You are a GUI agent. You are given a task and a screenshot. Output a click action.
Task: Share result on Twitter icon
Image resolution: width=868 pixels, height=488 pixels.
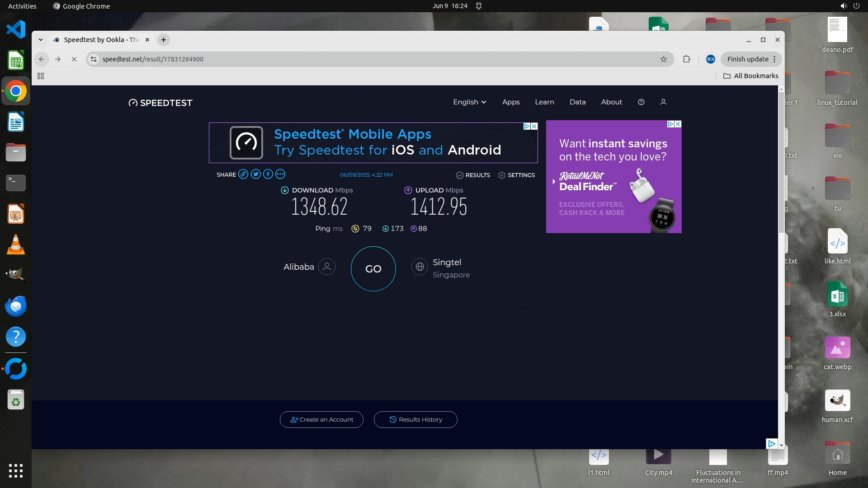coord(256,174)
